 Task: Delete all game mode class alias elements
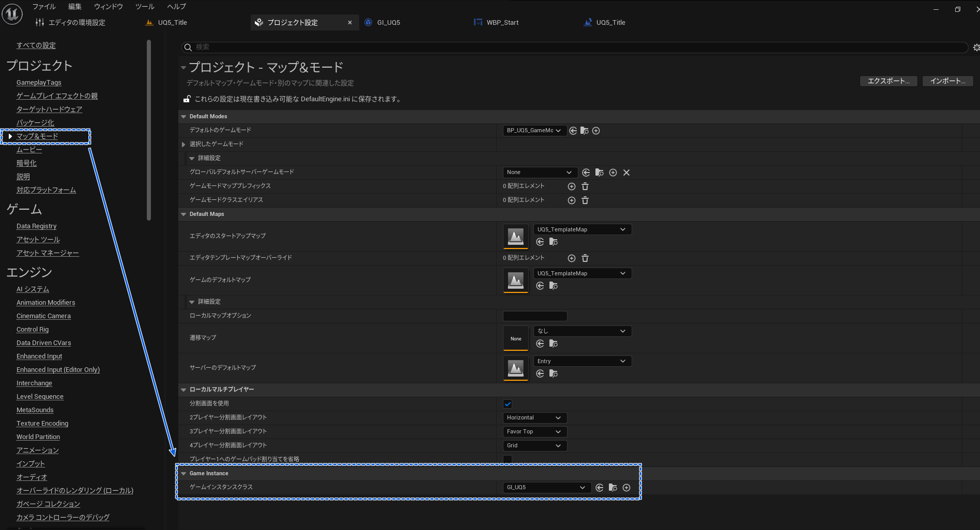pyautogui.click(x=585, y=200)
